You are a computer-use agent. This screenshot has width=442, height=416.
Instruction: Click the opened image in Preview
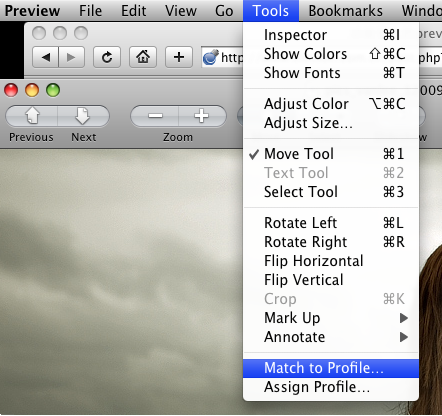tap(121, 282)
